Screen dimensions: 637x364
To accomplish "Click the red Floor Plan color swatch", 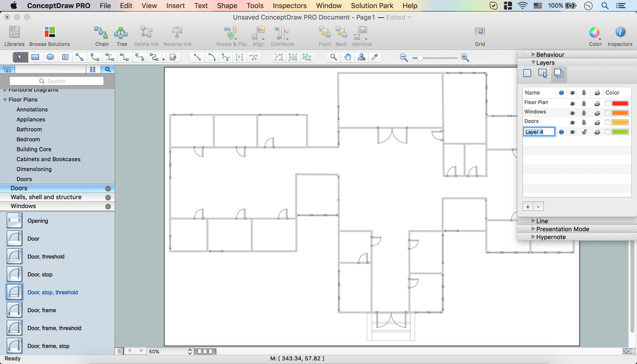I will pos(620,103).
